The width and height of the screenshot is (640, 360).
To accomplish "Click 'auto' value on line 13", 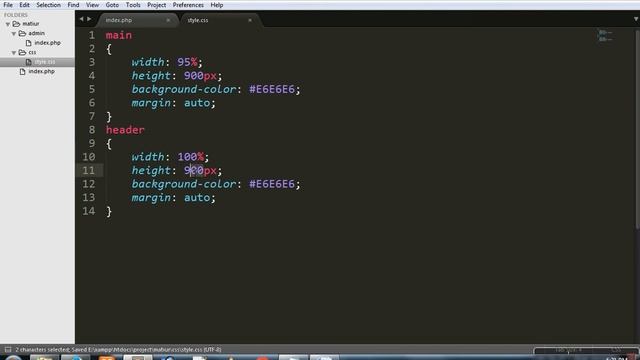I will [197, 198].
